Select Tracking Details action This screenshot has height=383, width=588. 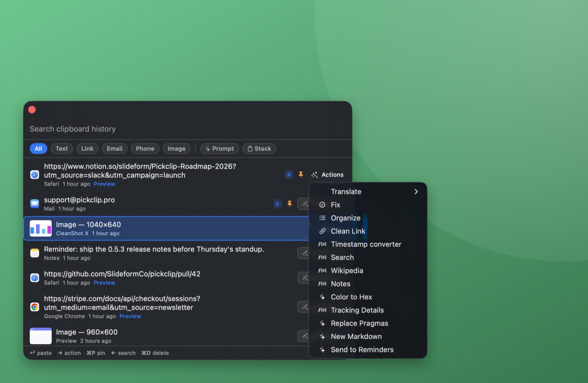(368, 310)
